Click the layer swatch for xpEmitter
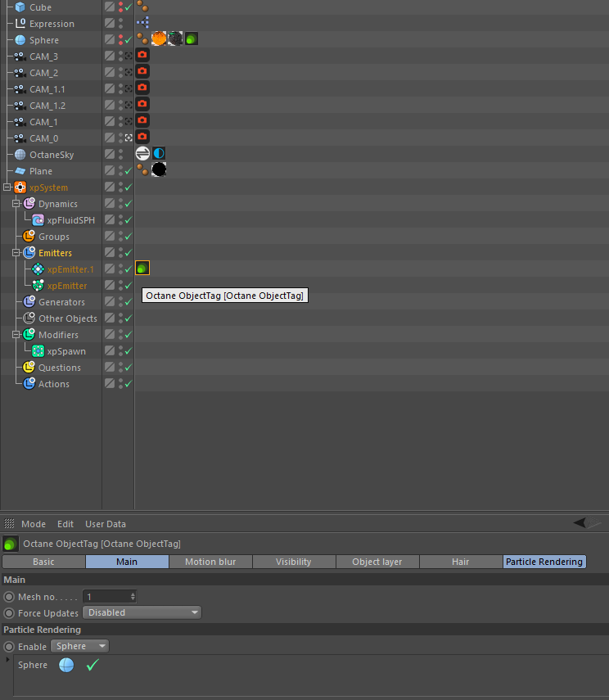The image size is (609, 700). click(110, 285)
